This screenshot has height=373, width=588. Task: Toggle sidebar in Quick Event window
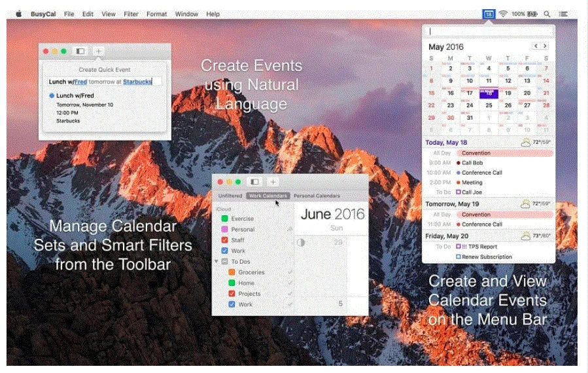click(80, 51)
